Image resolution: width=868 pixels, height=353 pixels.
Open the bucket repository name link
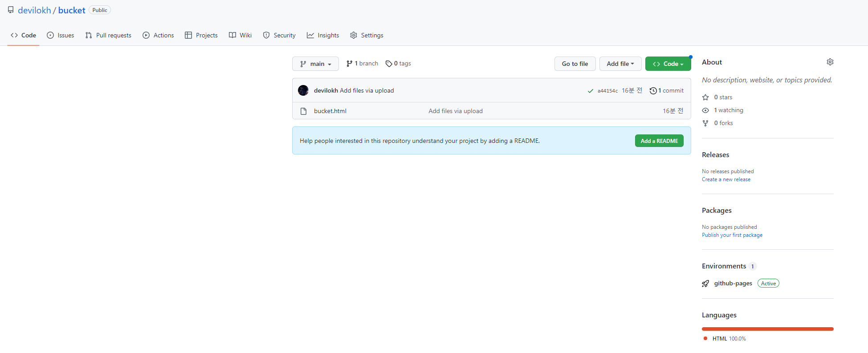72,10
